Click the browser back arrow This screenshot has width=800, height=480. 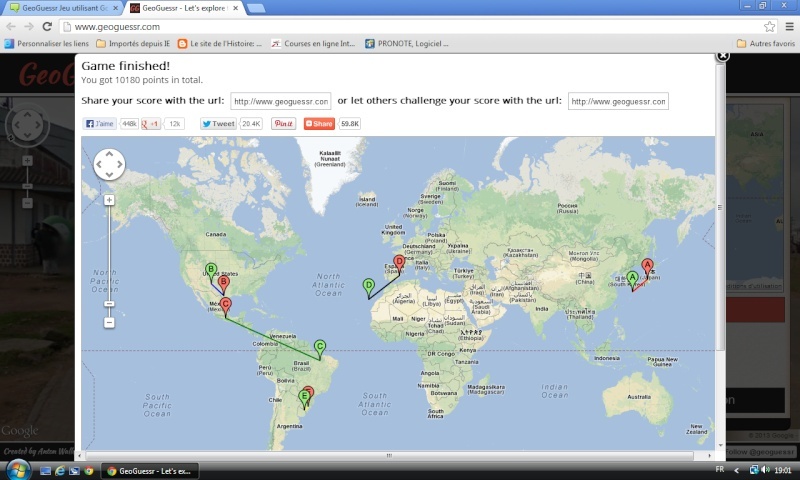pos(11,27)
